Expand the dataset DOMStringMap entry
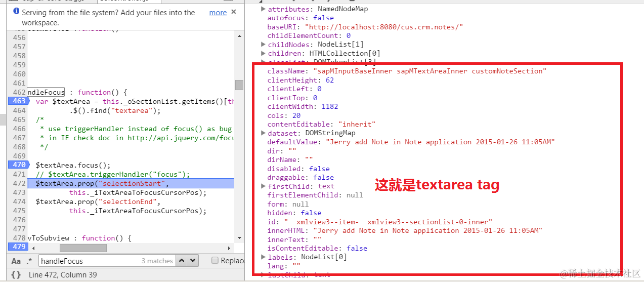 pyautogui.click(x=263, y=133)
